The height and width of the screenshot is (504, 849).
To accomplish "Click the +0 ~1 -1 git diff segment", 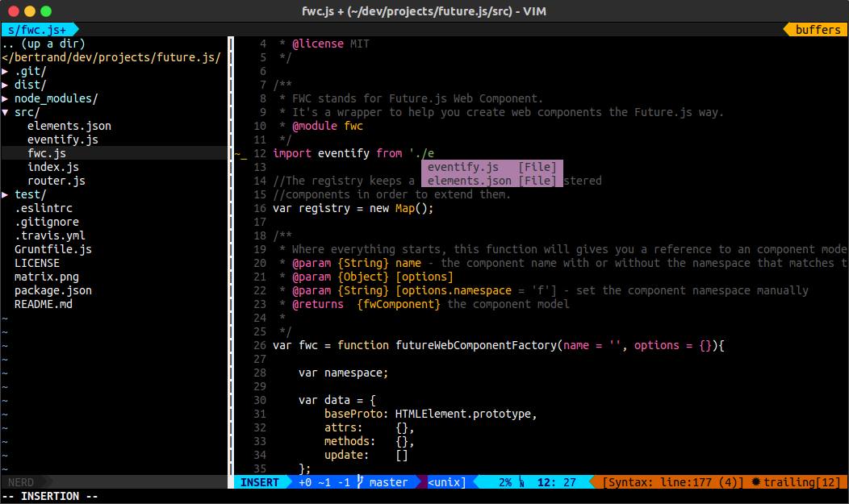I will (x=322, y=481).
